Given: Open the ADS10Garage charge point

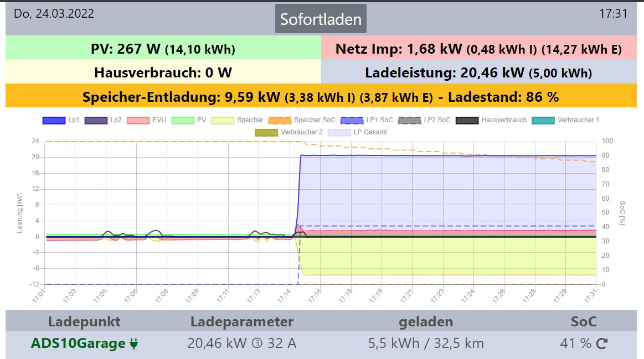Looking at the screenshot, I should pos(78,343).
